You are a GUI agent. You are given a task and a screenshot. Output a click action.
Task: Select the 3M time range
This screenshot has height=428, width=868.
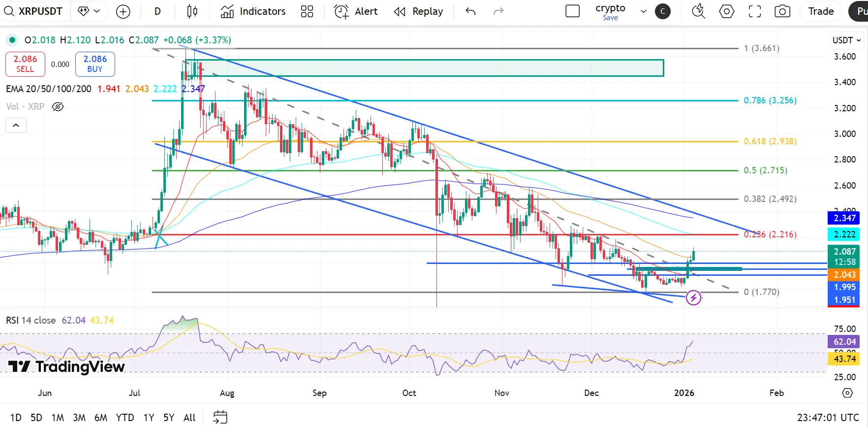coord(79,418)
